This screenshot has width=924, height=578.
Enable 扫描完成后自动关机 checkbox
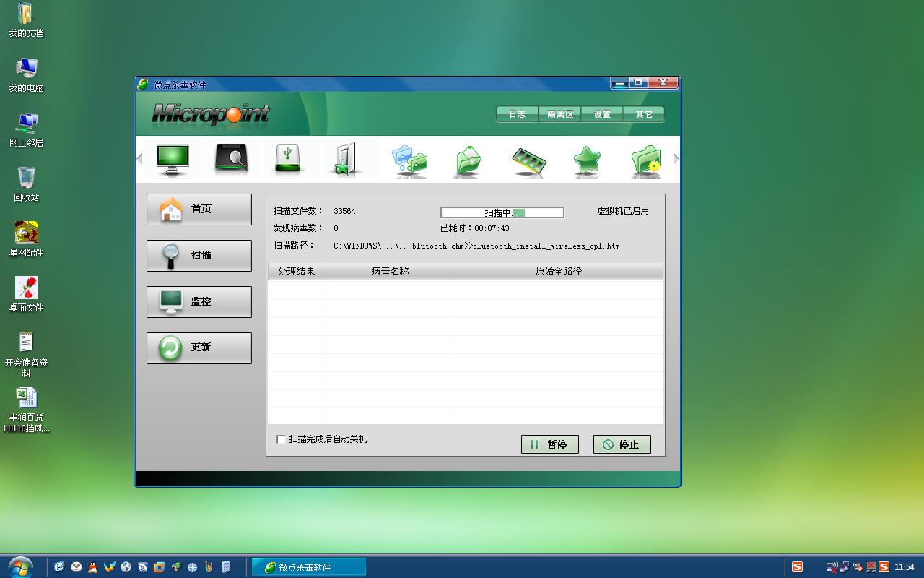281,439
